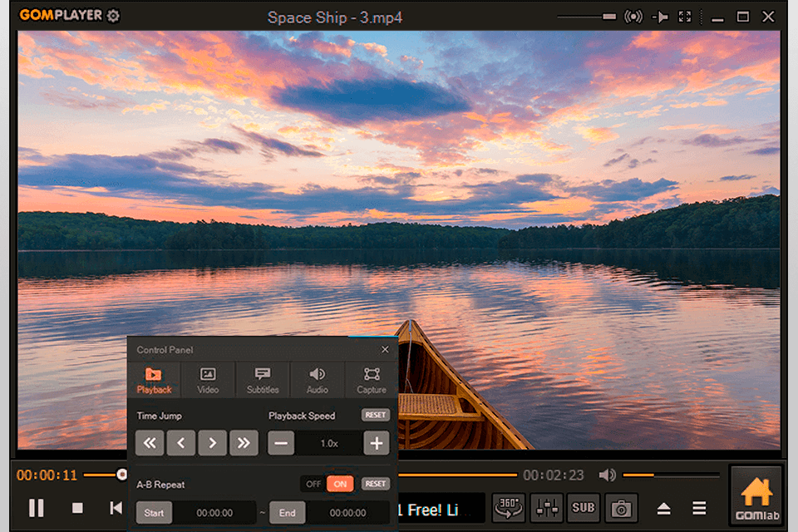This screenshot has height=532, width=798.
Task: Click the seek bar position handle
Action: pos(121,475)
